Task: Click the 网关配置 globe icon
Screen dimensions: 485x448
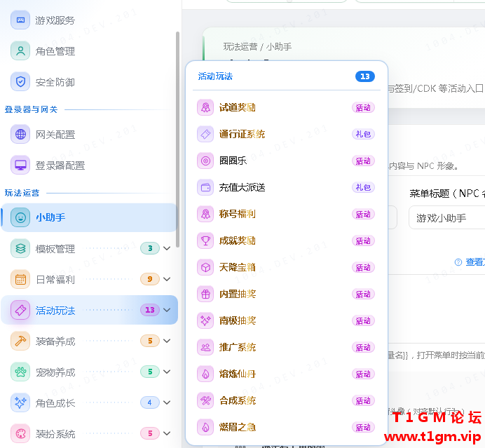Action: click(x=20, y=135)
